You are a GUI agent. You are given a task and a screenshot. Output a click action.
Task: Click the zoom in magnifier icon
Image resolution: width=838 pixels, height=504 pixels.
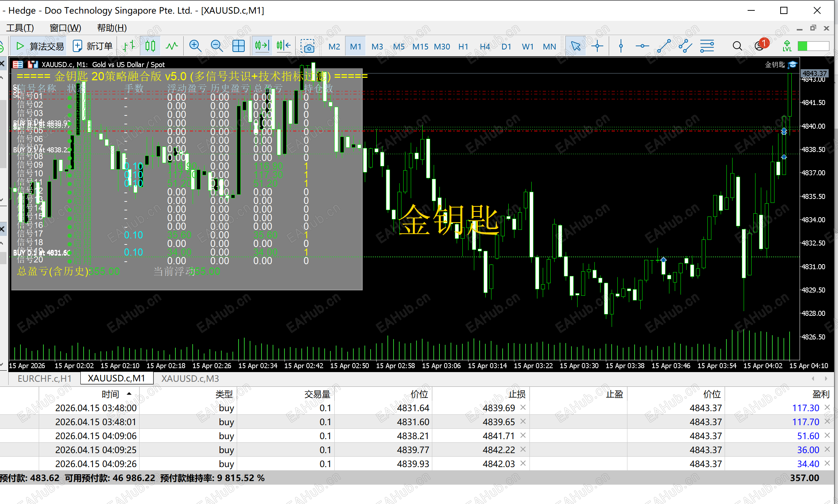click(195, 46)
